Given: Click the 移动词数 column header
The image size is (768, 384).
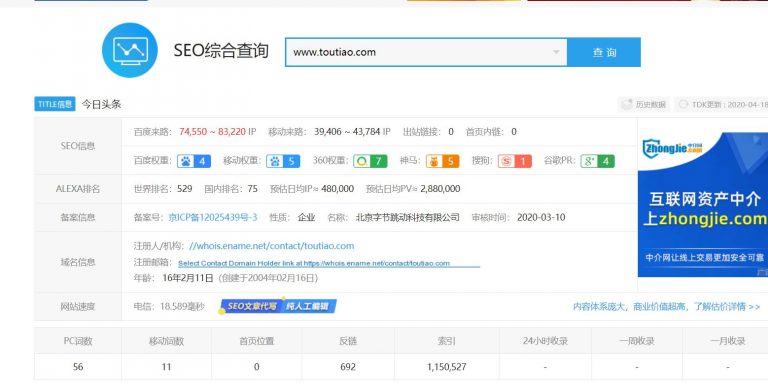Looking at the screenshot, I should click(167, 341).
